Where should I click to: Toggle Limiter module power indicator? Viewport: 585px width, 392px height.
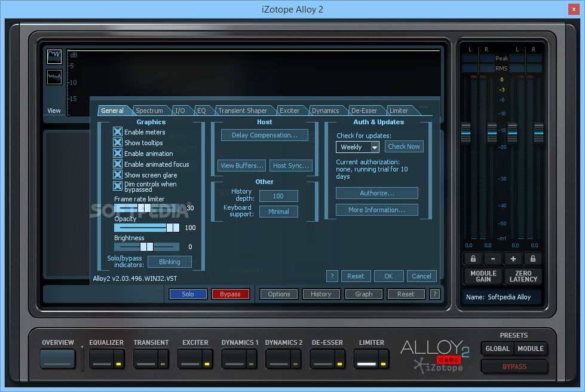pyautogui.click(x=383, y=363)
